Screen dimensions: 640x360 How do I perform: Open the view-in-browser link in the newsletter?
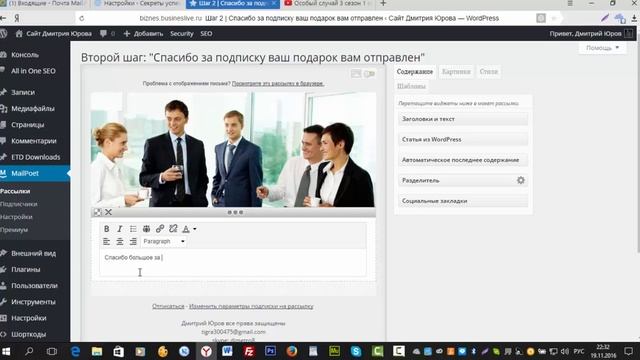pyautogui.click(x=278, y=84)
